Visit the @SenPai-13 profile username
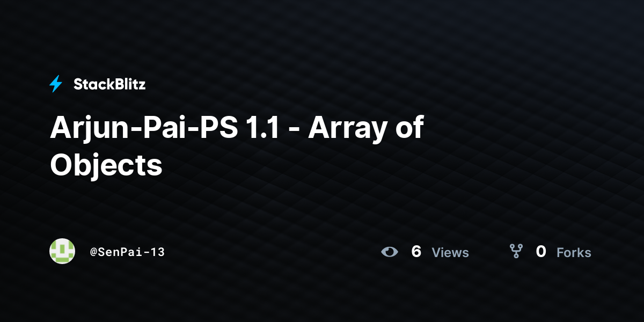644x322 pixels. pyautogui.click(x=127, y=252)
